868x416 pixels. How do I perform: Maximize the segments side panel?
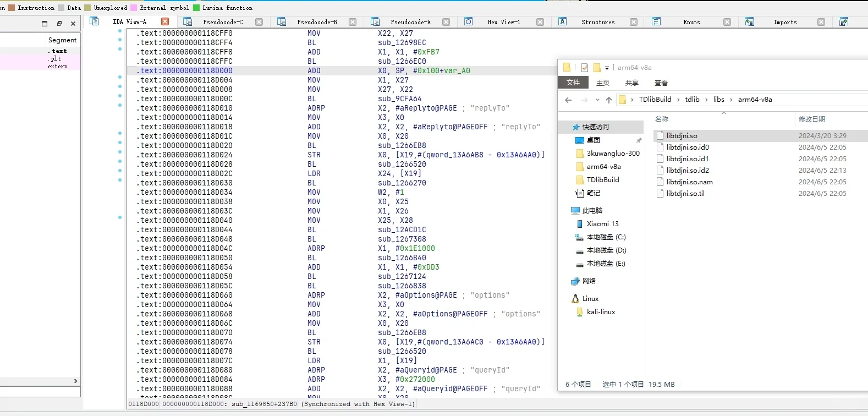(x=45, y=24)
